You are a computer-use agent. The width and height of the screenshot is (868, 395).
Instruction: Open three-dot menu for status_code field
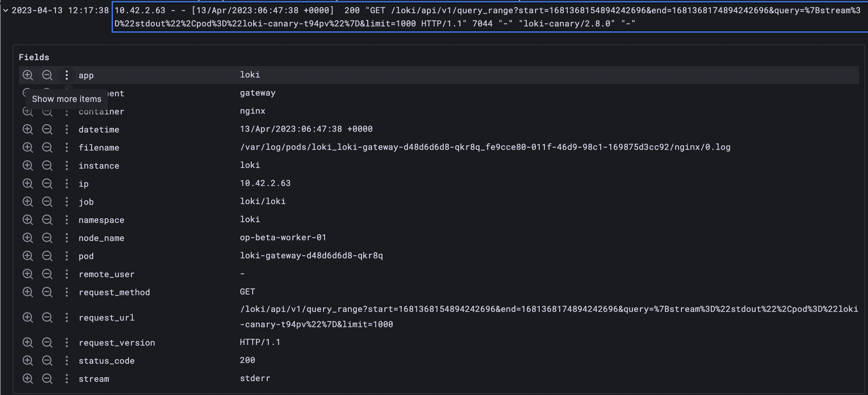(67, 361)
